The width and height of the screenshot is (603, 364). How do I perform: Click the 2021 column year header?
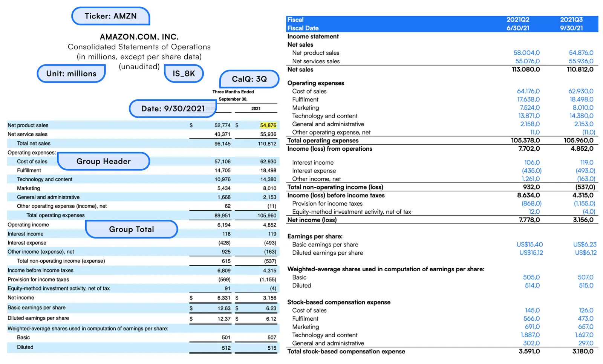tap(256, 109)
